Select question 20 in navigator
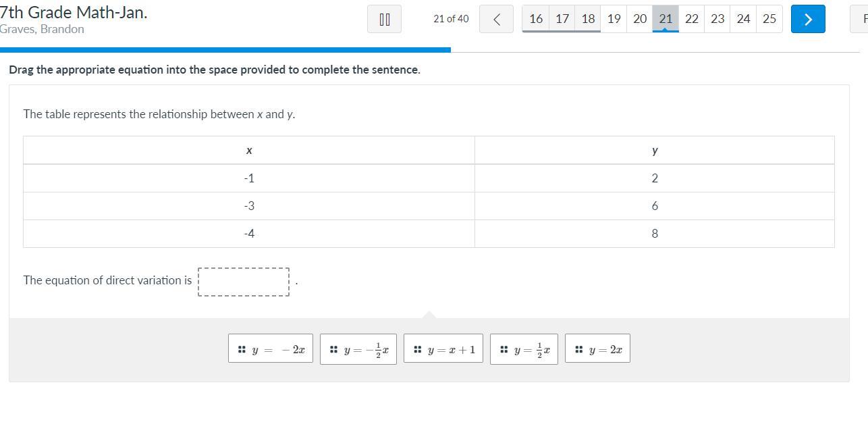The image size is (868, 439). [x=640, y=19]
